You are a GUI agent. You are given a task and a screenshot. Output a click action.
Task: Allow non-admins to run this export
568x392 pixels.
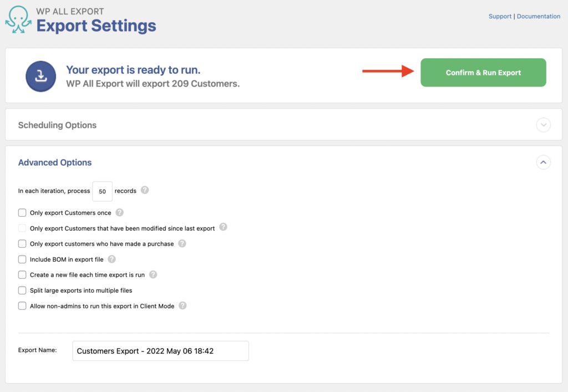[x=22, y=306]
